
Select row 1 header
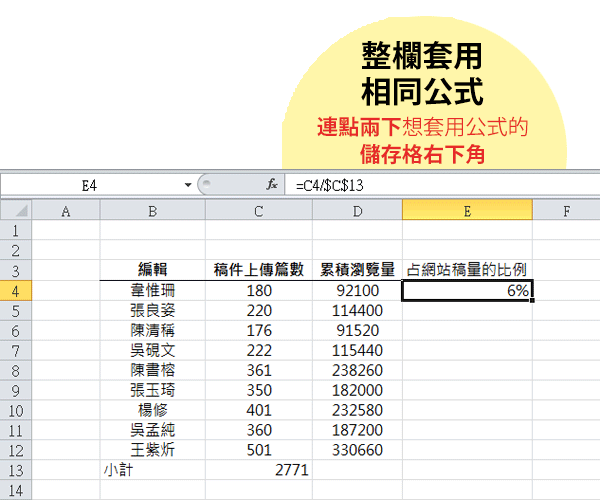pos(16,230)
